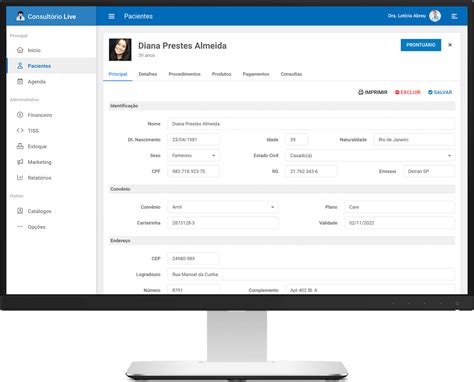
Task: Click the Salvar text label
Action: pyautogui.click(x=443, y=92)
